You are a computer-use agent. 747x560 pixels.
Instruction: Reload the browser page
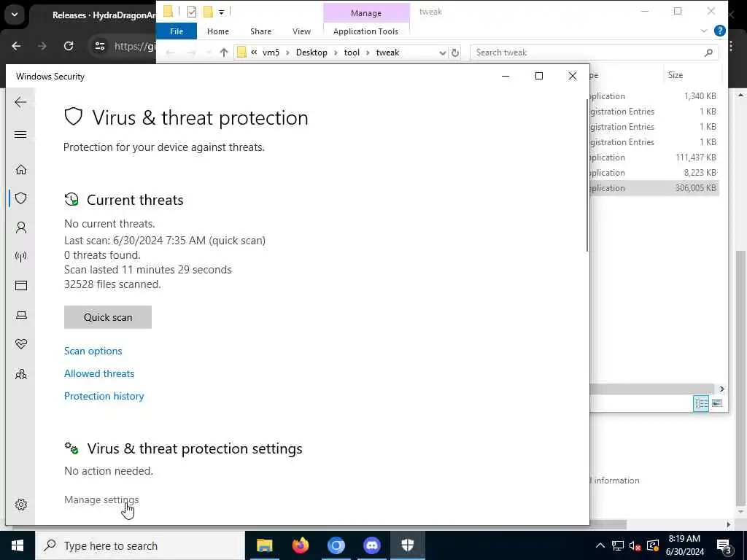(x=69, y=46)
